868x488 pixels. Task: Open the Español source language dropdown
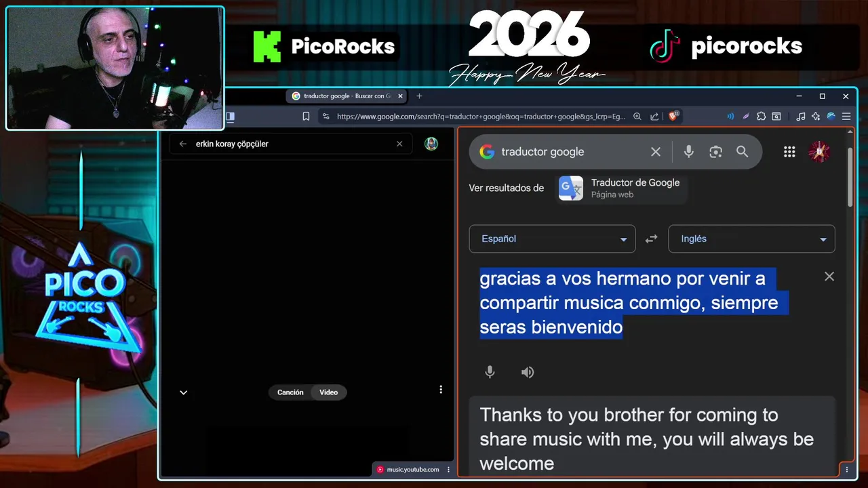(x=552, y=239)
